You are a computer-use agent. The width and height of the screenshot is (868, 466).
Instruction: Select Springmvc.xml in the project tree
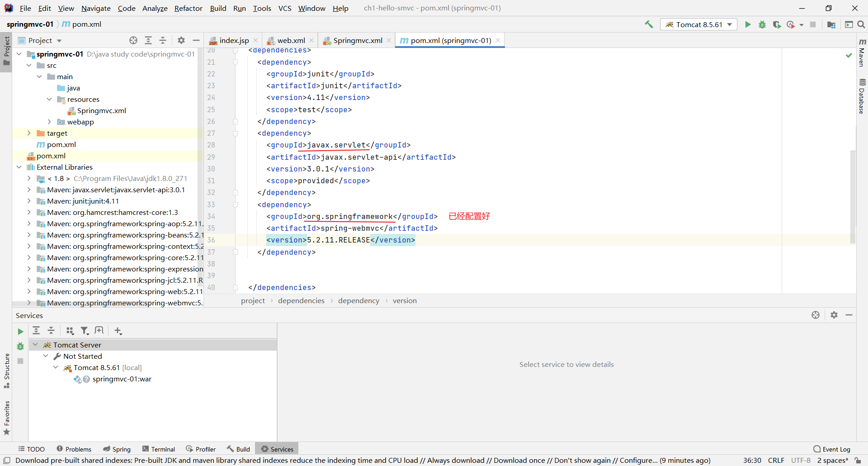pos(101,110)
